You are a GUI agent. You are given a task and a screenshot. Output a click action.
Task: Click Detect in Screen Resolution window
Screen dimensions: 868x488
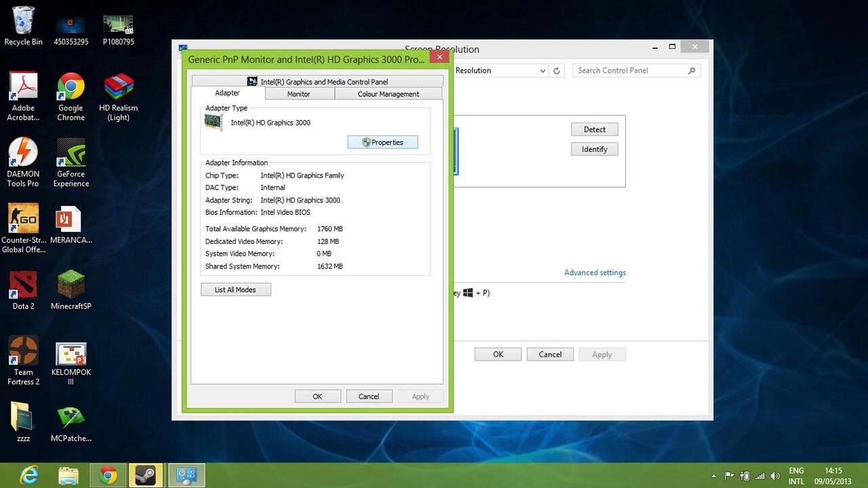click(x=595, y=129)
